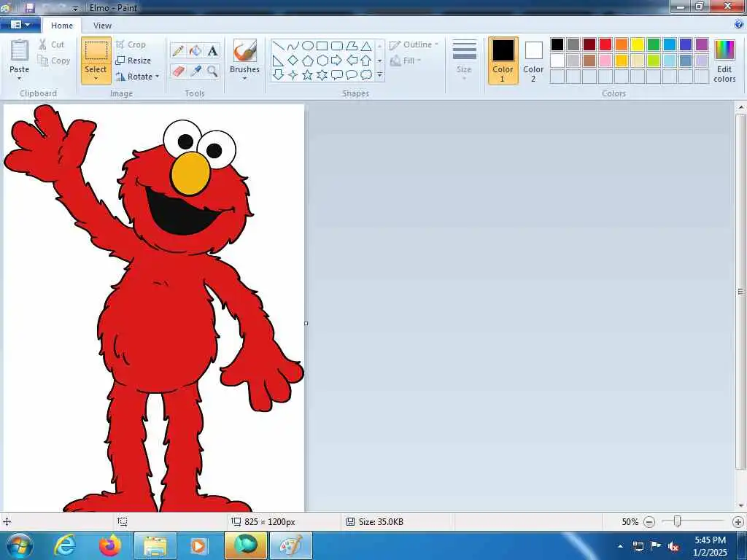Choose the Right triangle shape
Image resolution: width=747 pixels, height=560 pixels.
pos(279,61)
